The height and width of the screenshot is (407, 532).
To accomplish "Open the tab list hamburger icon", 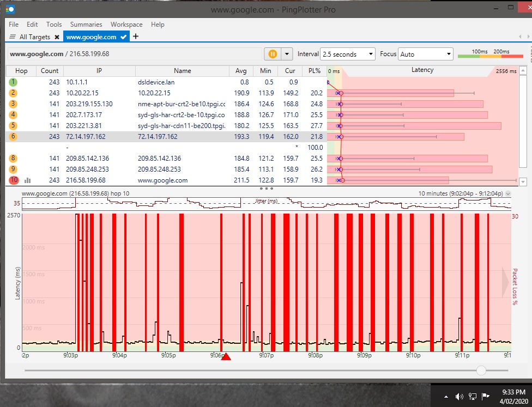I will [13, 37].
